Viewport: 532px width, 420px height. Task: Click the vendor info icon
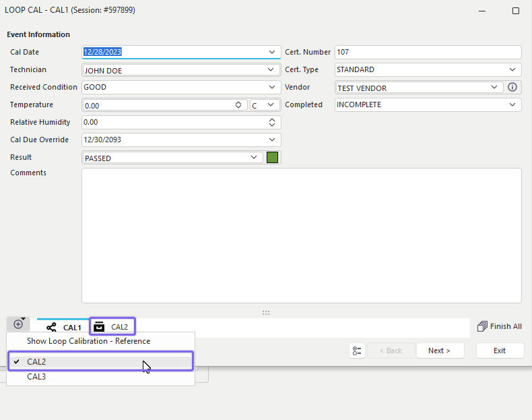coord(512,87)
